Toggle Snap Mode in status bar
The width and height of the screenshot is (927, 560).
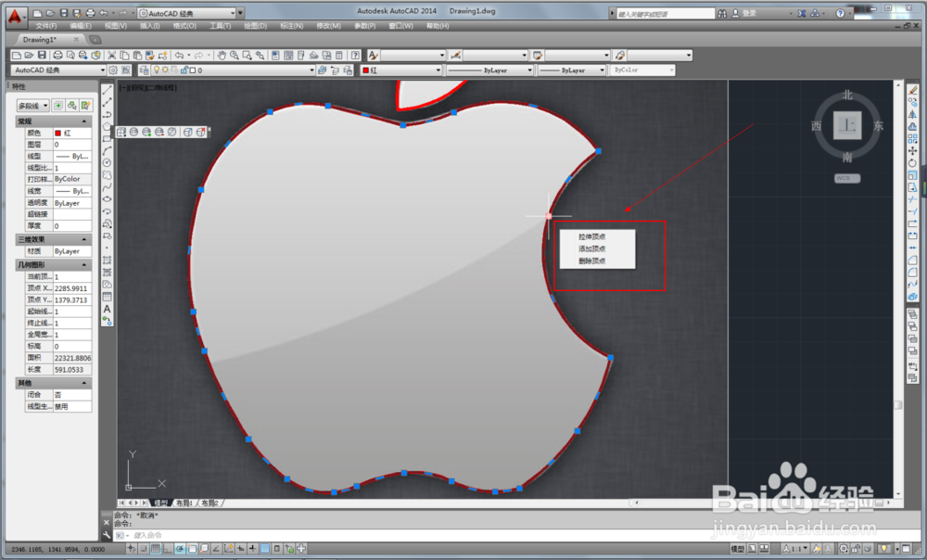coord(144,549)
